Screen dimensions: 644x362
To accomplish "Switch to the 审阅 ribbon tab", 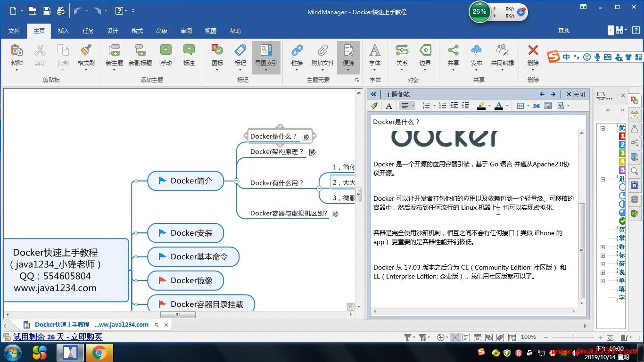I will (x=186, y=31).
